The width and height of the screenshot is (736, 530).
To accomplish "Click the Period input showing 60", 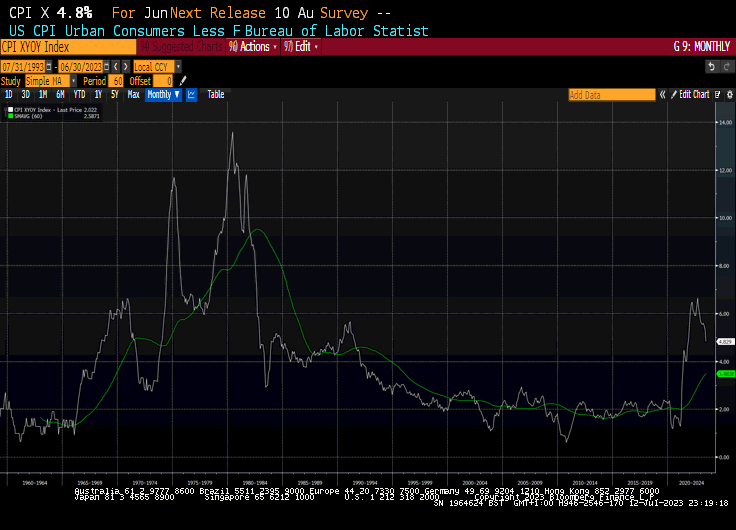I will pos(116,81).
